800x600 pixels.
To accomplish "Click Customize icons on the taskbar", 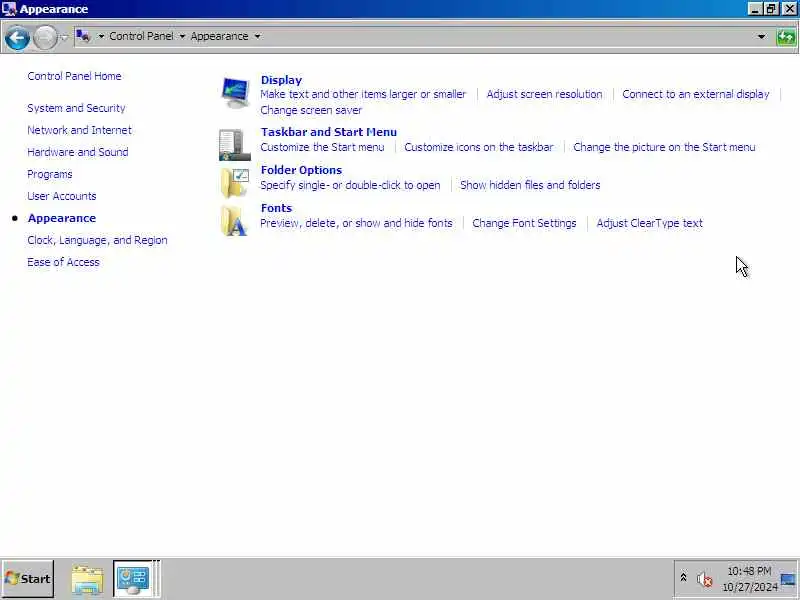I will [479, 147].
